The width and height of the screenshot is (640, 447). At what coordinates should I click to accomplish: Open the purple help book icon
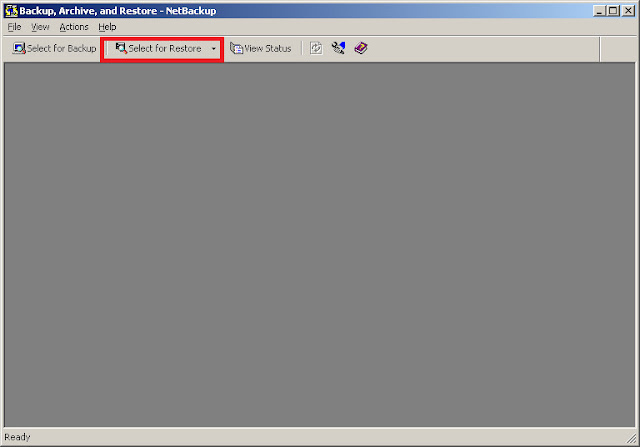pos(361,48)
